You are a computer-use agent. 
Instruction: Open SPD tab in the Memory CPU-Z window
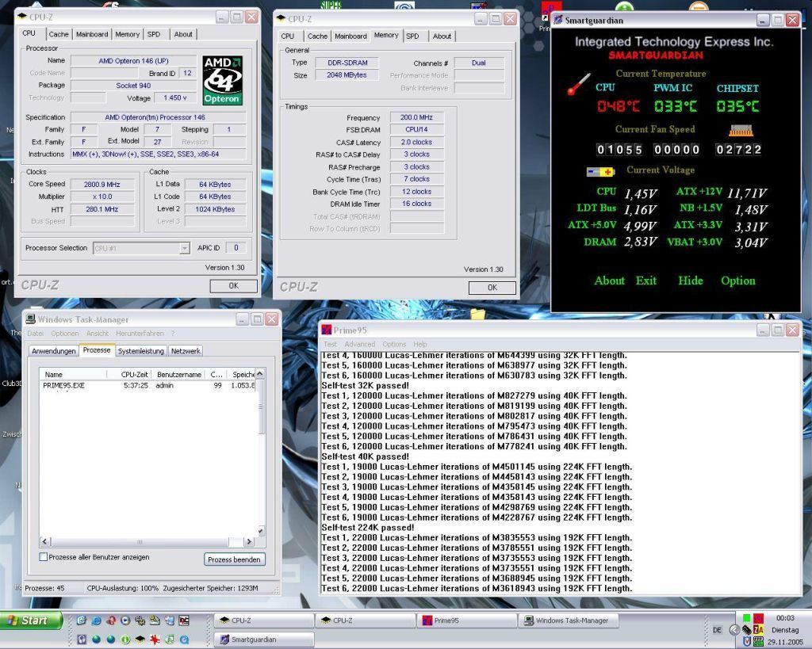point(412,36)
